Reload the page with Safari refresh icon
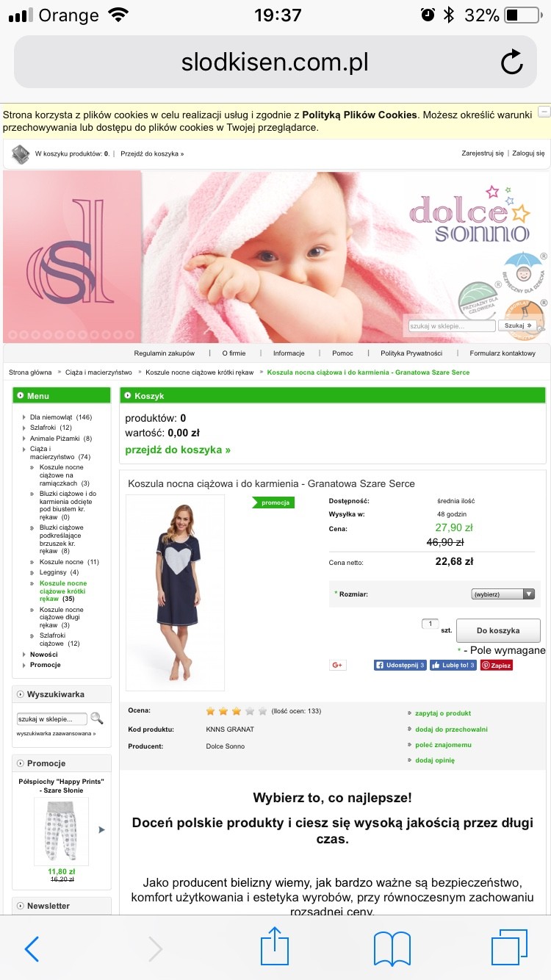 point(512,62)
